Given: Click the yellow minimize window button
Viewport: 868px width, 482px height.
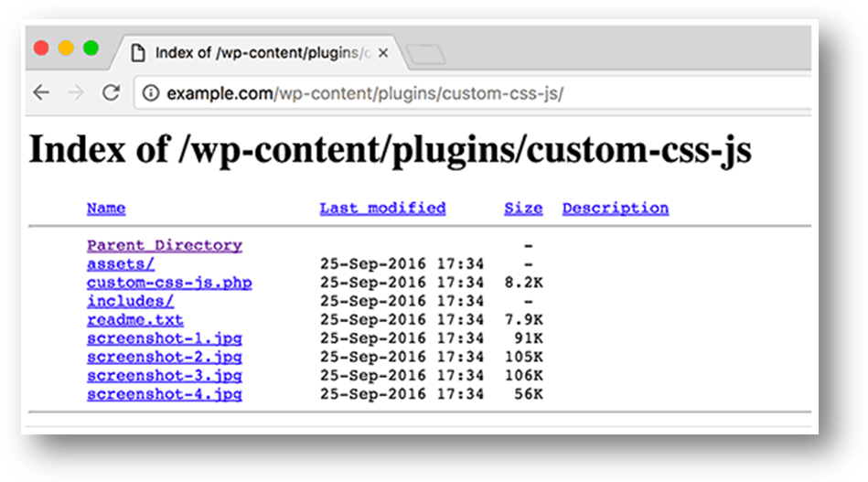Looking at the screenshot, I should (66, 48).
